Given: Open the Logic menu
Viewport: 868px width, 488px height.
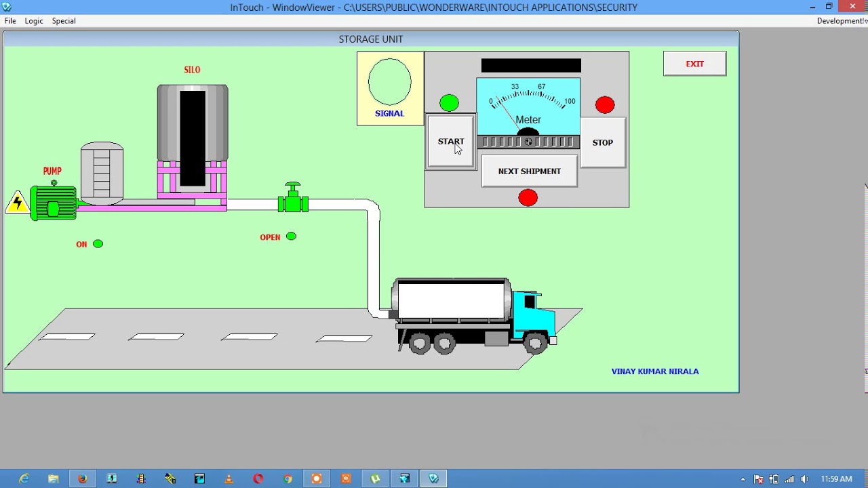Looking at the screenshot, I should coord(34,21).
